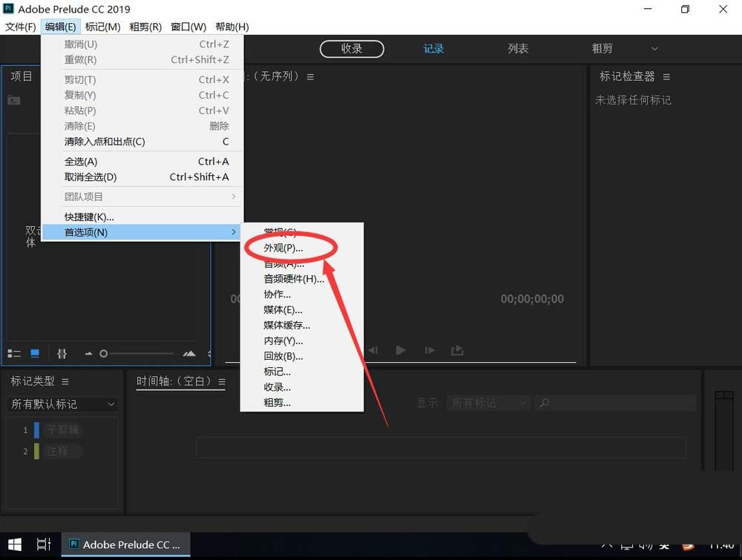742x560 pixels.
Task: Click step forward playback button
Action: 430,351
